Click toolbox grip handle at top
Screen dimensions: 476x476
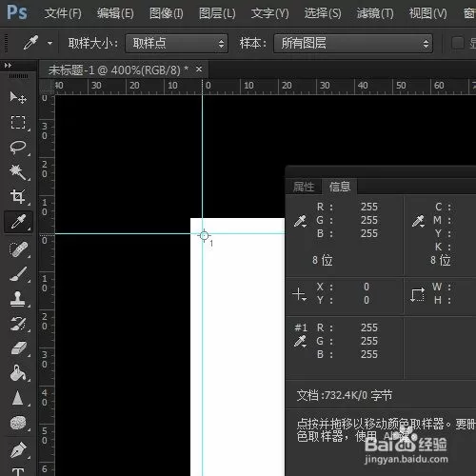[x=18, y=76]
